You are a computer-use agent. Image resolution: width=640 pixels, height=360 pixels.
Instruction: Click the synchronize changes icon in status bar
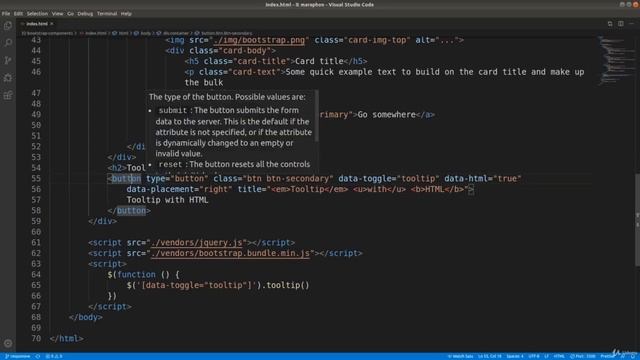38,356
